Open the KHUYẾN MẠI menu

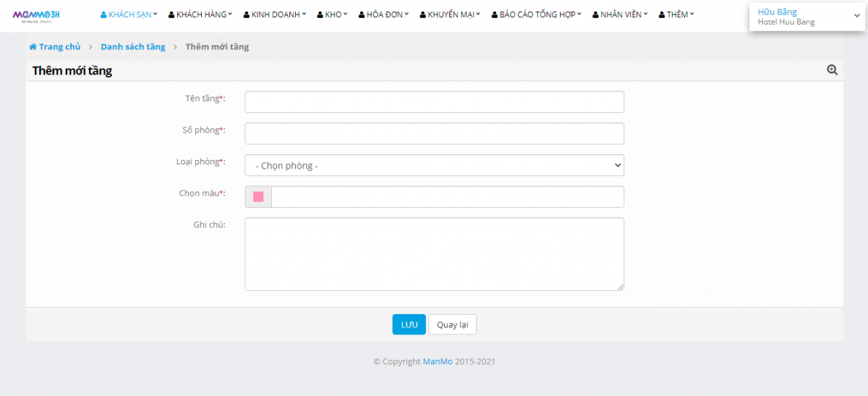(450, 14)
